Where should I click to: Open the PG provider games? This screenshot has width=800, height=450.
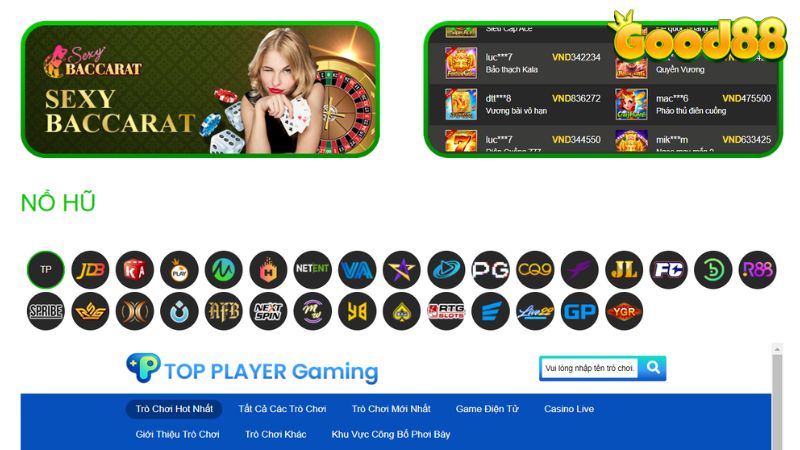(491, 270)
